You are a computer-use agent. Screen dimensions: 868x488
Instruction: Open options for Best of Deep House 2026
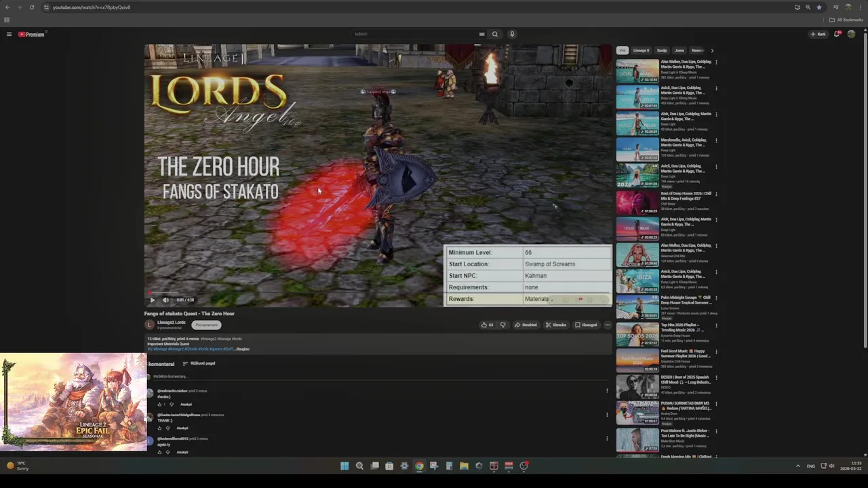point(716,194)
